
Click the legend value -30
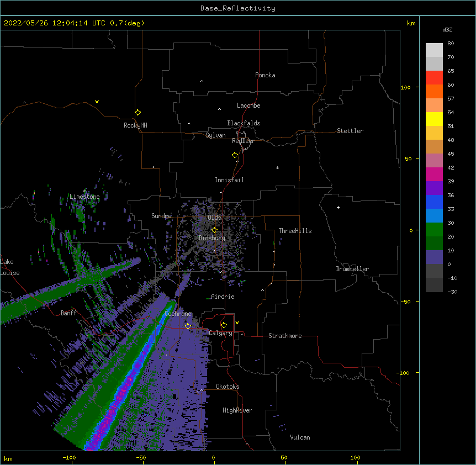click(452, 292)
